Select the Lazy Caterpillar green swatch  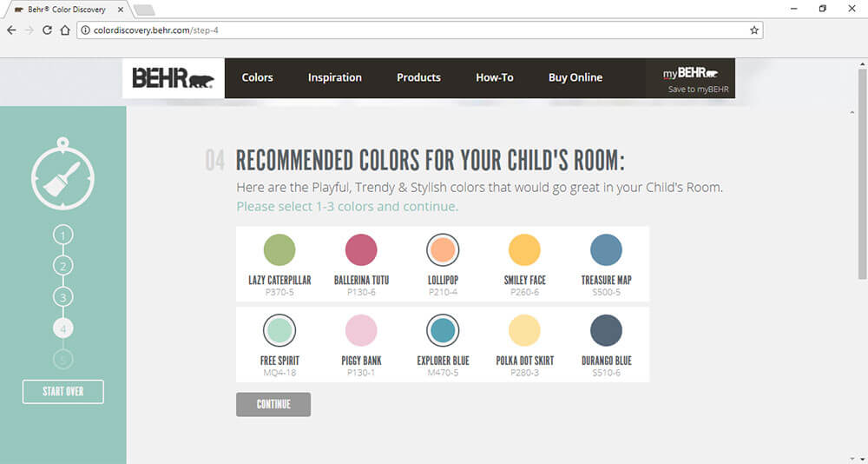click(279, 250)
